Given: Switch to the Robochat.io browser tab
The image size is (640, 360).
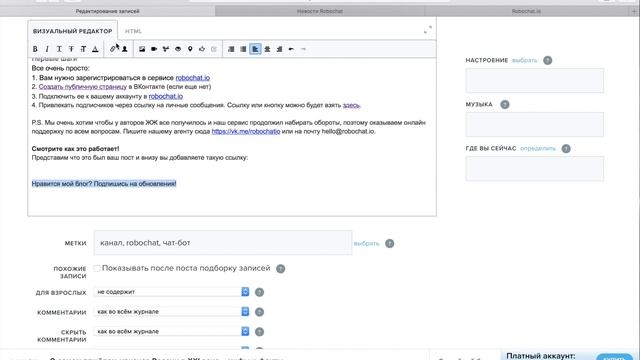Looking at the screenshot, I should (526, 11).
